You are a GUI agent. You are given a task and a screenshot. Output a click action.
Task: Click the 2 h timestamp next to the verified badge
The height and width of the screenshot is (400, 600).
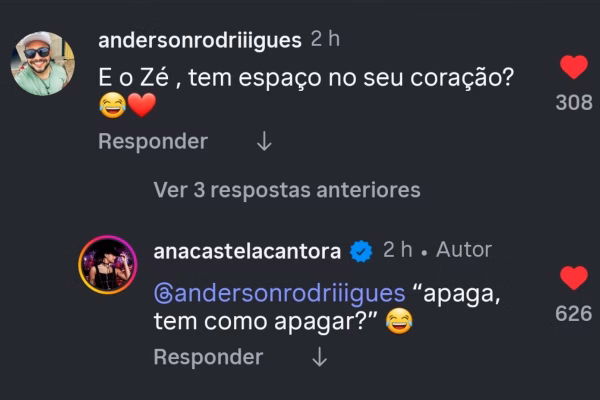coord(398,250)
